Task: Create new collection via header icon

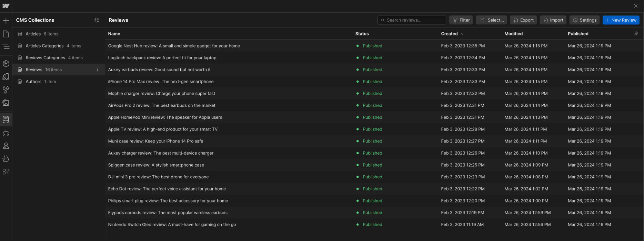Action: 97,20
